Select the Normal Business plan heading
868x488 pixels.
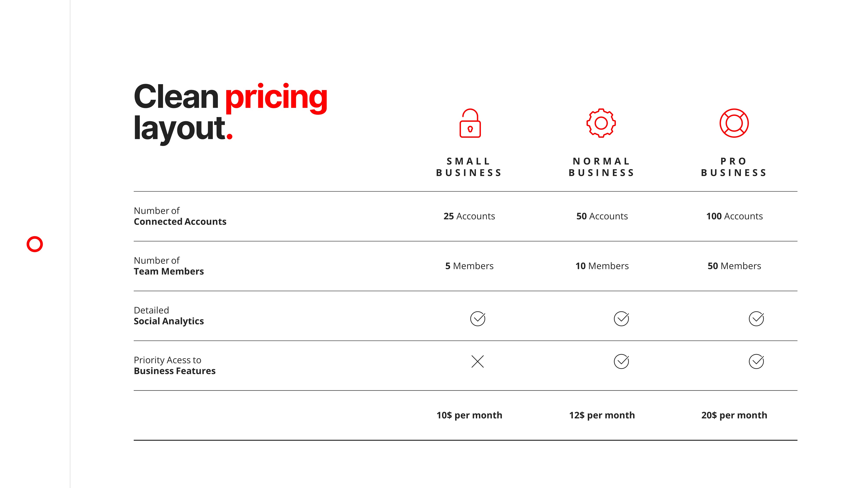[602, 167]
